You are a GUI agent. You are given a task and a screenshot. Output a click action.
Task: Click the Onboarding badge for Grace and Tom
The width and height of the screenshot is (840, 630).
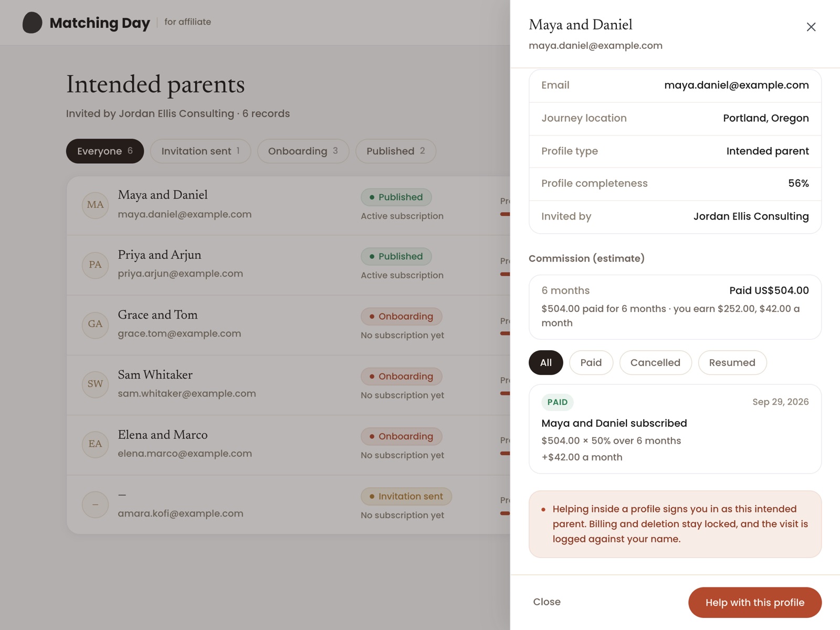[402, 317]
